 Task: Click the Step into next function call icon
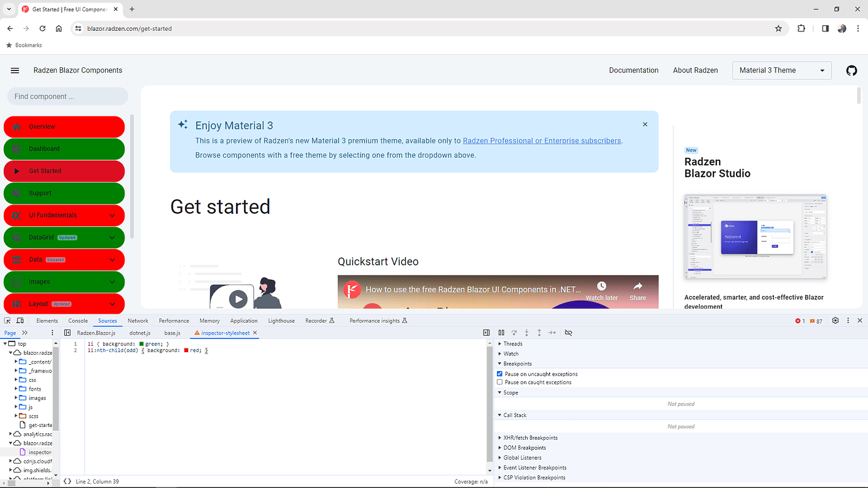pos(526,332)
